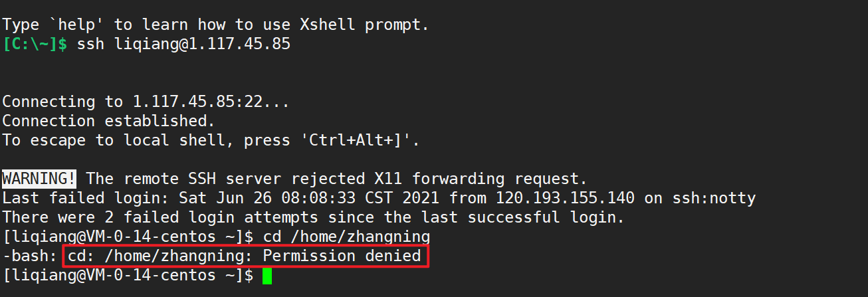
Task: Click the liqiang@1.117.45.85 ssh command text
Action: tap(184, 45)
